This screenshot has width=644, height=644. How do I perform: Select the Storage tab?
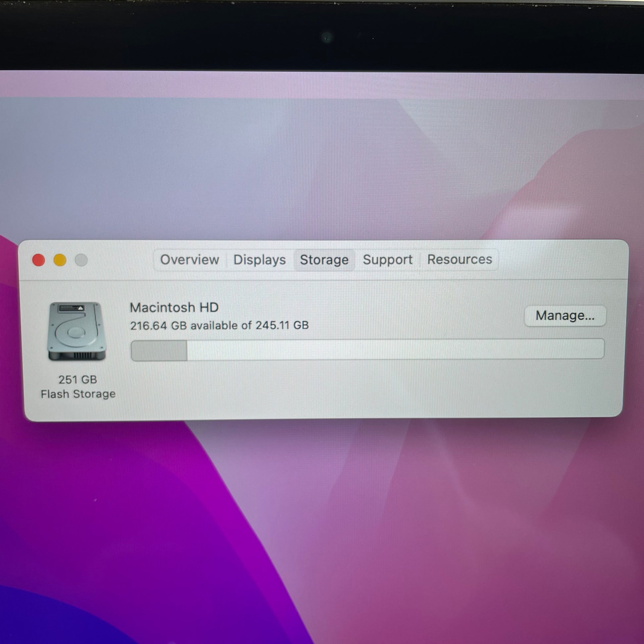point(324,260)
